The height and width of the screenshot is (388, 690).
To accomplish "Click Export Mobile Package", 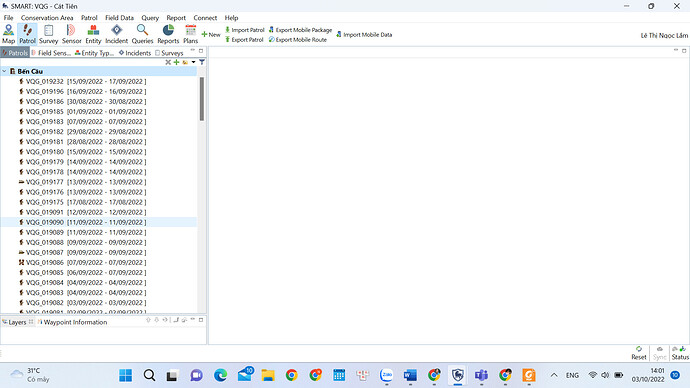I will (300, 30).
